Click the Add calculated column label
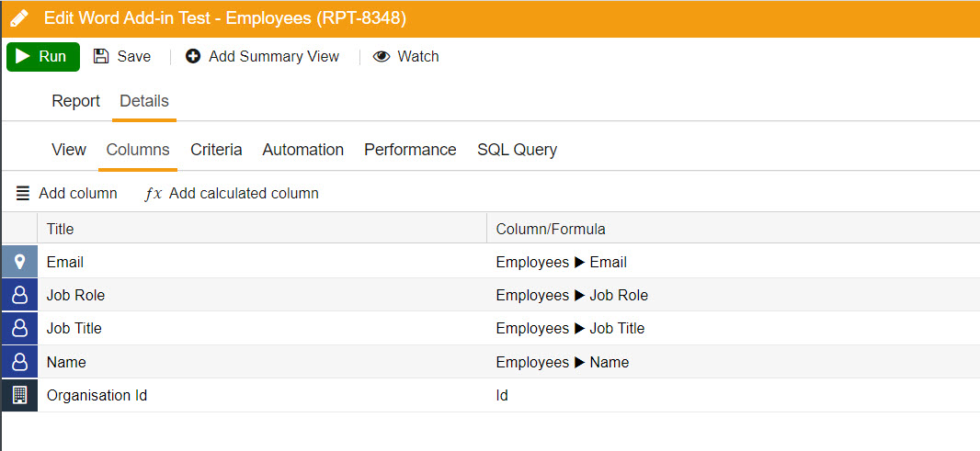980x451 pixels. tap(244, 194)
